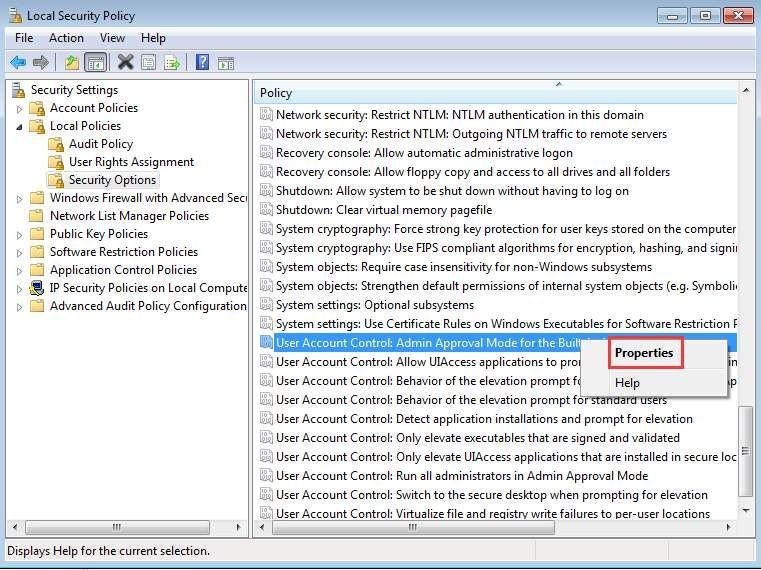
Task: Select the Audit Policy folder
Action: [x=100, y=144]
